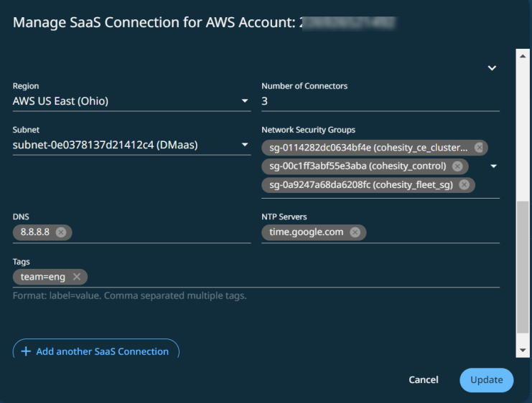Screen dimensions: 532x403
Task: Click the Cancel button
Action: click(424, 380)
